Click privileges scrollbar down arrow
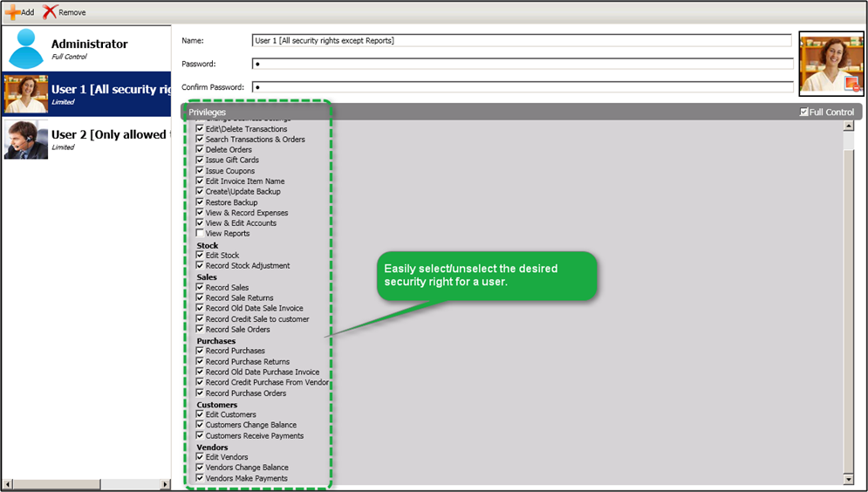Image resolution: width=868 pixels, height=492 pixels. pos(848,479)
